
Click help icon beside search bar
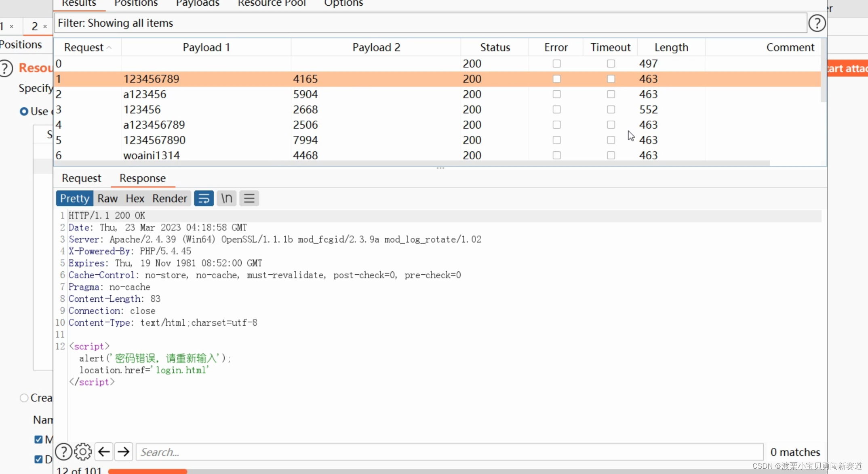tap(63, 452)
